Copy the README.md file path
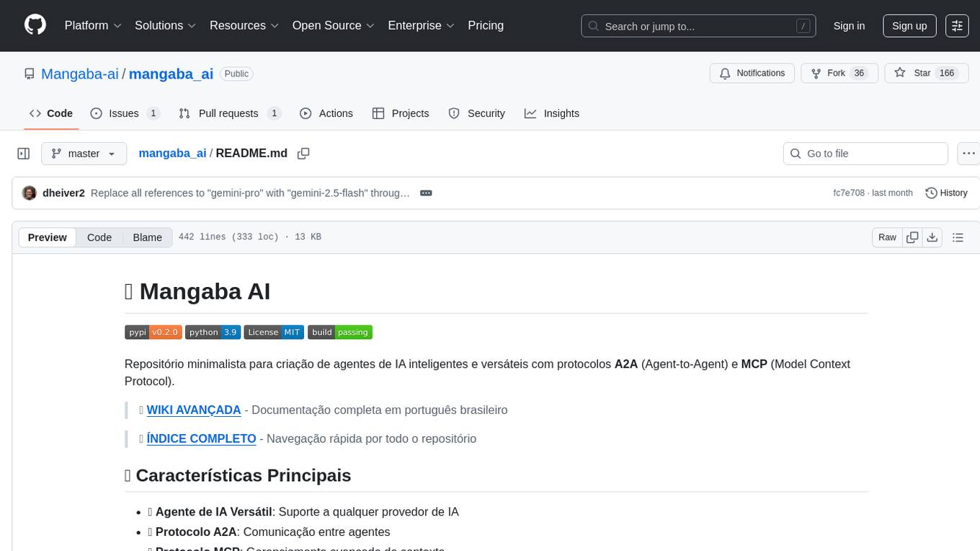Screen dimensions: 980x551 303,154
